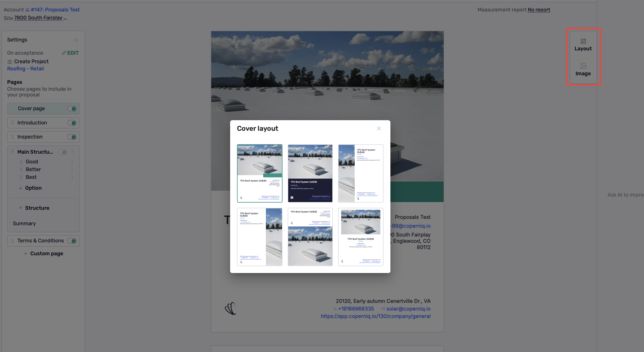644x352 pixels.
Task: Open the three-dot menu for Best
Action: [x=72, y=177]
